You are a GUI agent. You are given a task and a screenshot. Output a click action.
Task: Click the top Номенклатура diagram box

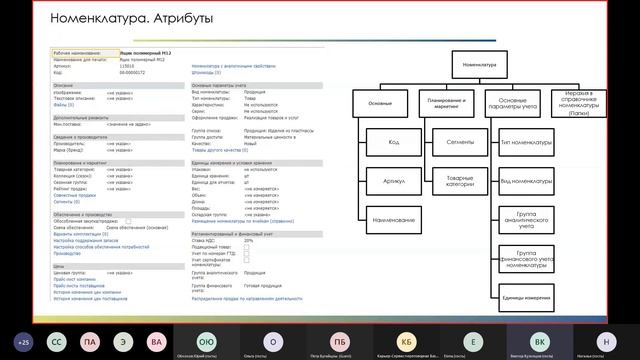tap(480, 64)
